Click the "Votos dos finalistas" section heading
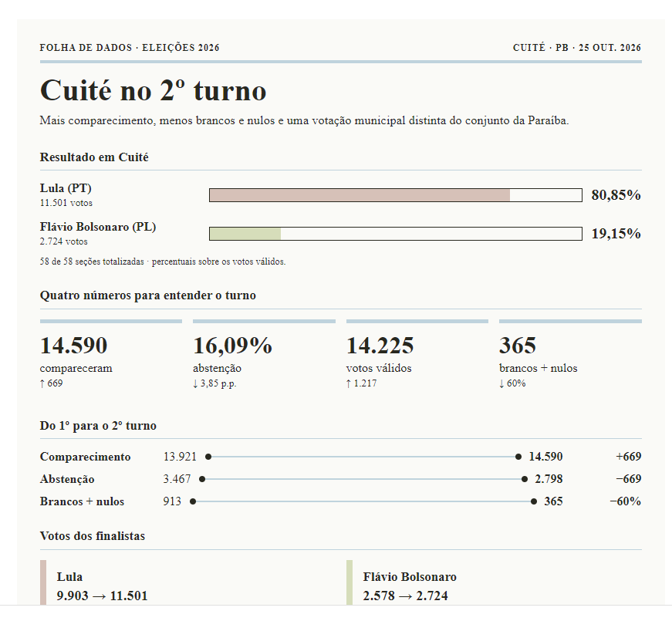This screenshot has height=621, width=672. click(x=92, y=536)
